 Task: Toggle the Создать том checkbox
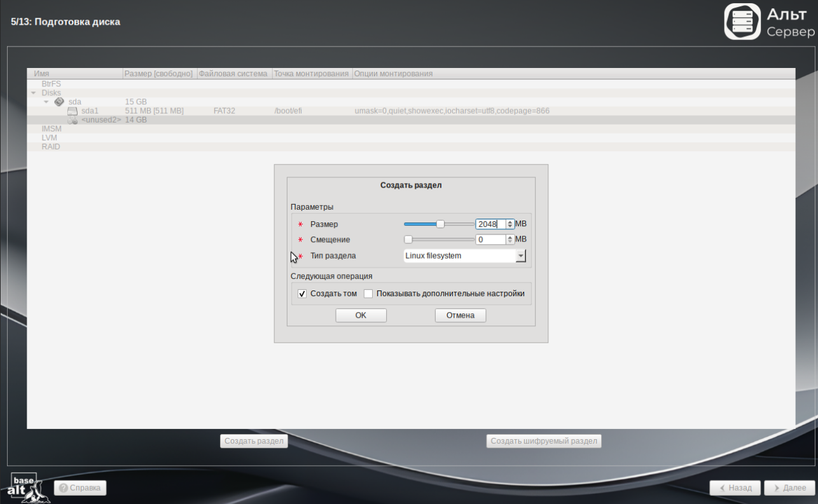[x=302, y=294]
